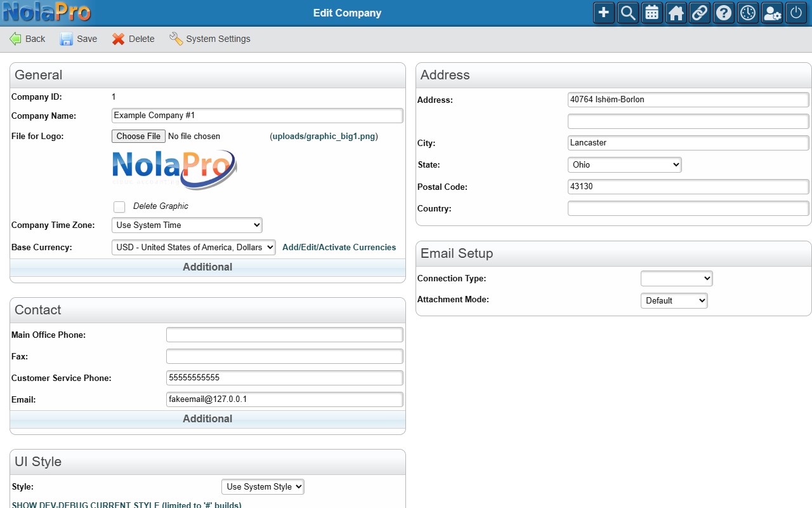Open the State dropdown showing Ohio
The height and width of the screenshot is (508, 812).
tap(625, 164)
